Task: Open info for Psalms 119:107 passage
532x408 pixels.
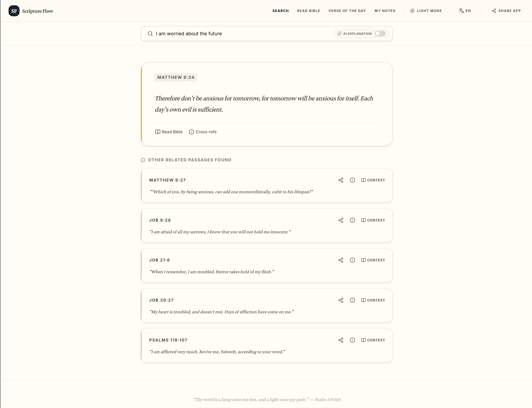Action: click(352, 340)
